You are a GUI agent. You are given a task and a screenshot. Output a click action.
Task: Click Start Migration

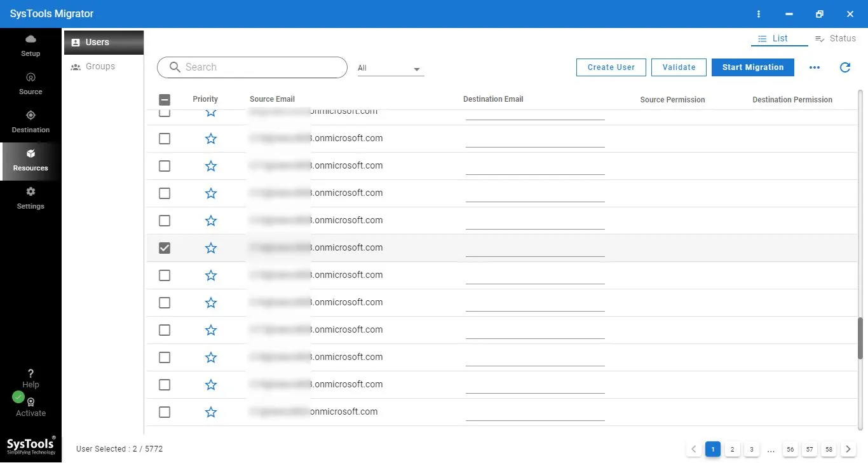(753, 67)
